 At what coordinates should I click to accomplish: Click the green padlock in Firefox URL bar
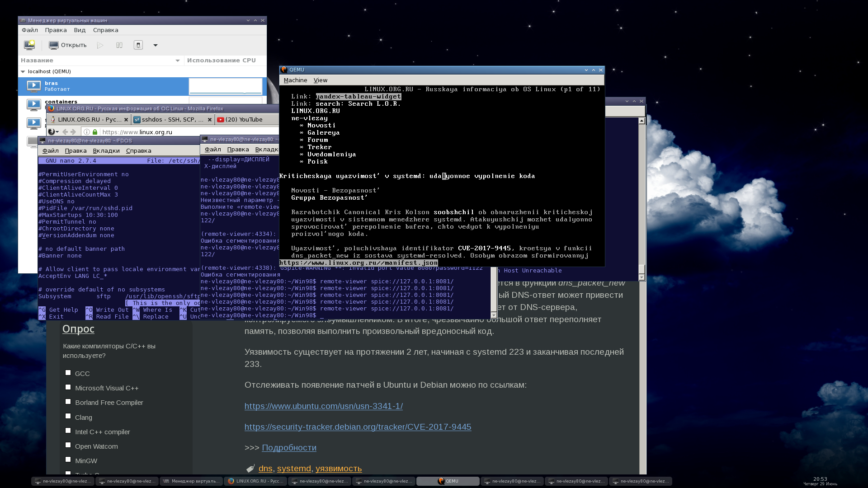95,132
